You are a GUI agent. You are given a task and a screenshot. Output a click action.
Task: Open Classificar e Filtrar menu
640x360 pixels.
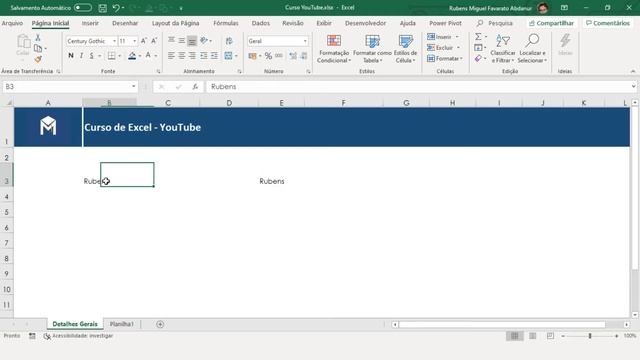[503, 49]
